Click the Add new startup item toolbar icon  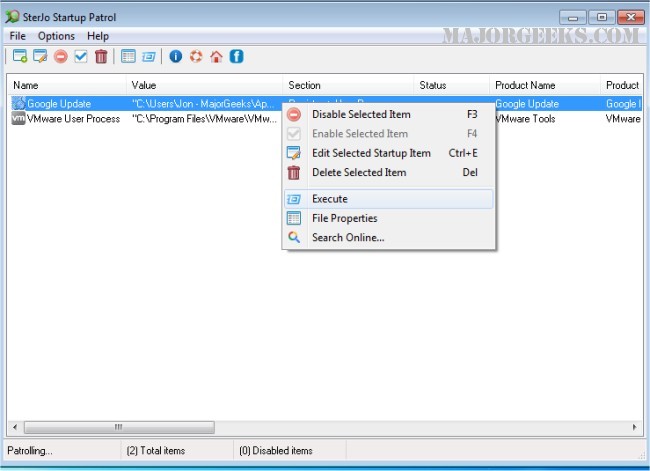point(20,56)
